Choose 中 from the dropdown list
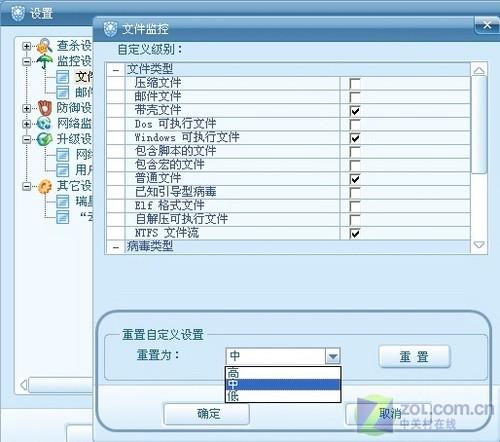Image resolution: width=500 pixels, height=442 pixels. coord(283,385)
